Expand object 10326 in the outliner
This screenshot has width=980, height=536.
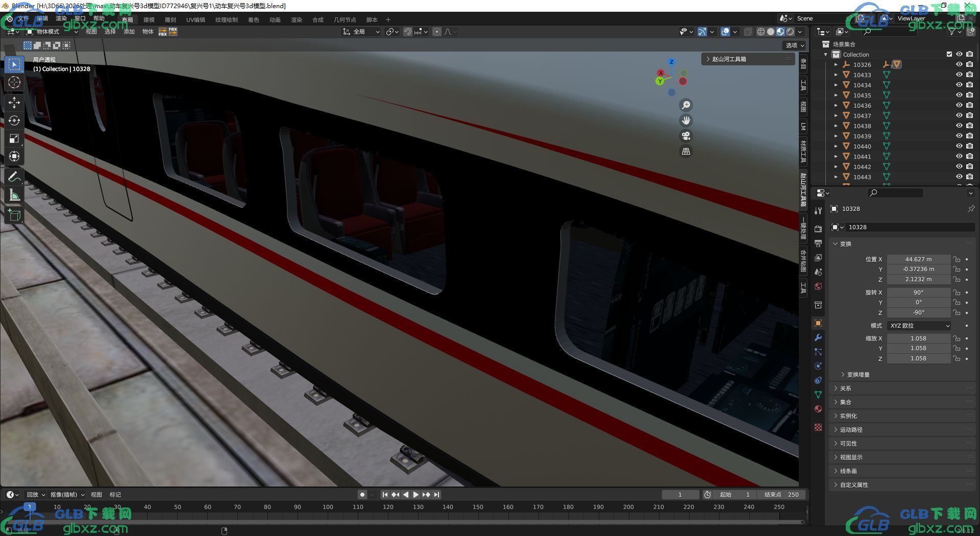[836, 65]
